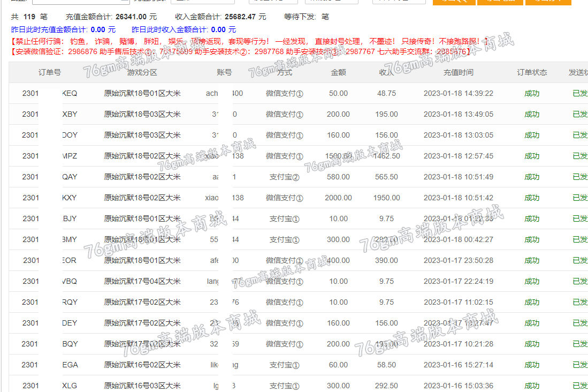This screenshot has height=392, width=588.
Task: Select timestamp 2023-01-18 13:03:05
Action: click(x=458, y=135)
